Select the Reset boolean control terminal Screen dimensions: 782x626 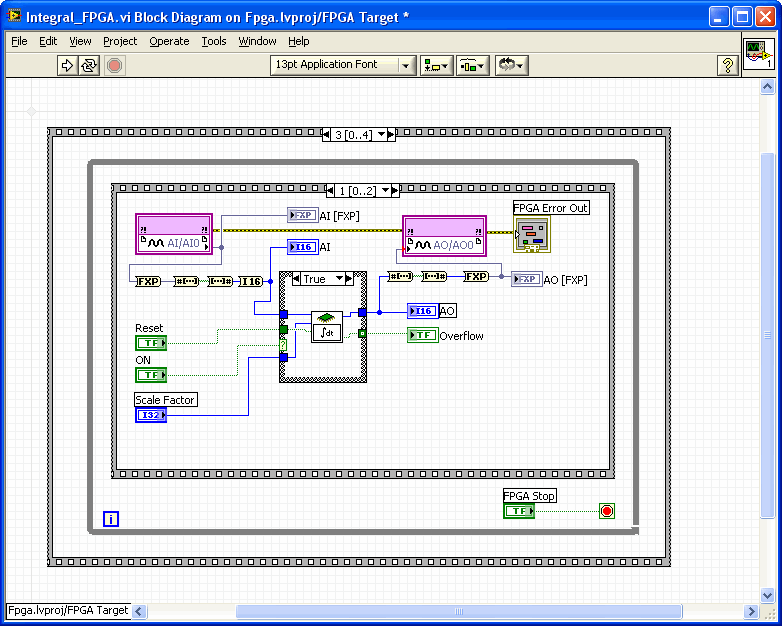[151, 343]
